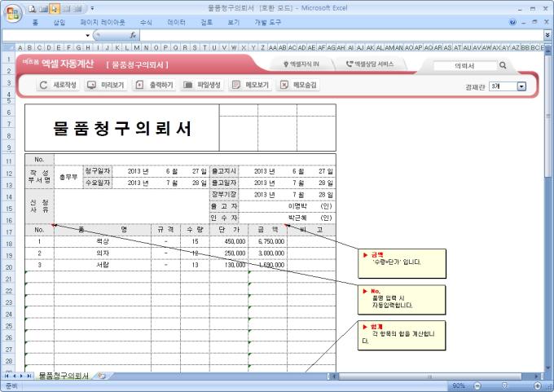Click the 미리보기 monitor icon

[x=91, y=85]
